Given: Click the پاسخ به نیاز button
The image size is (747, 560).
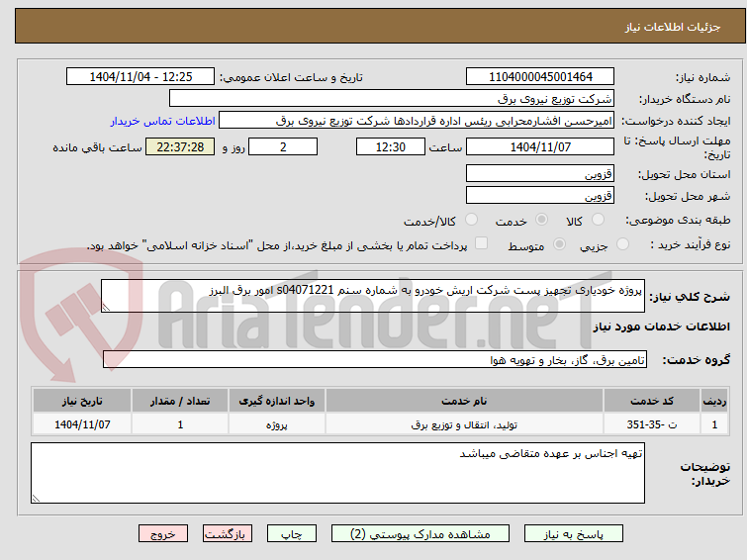Looking at the screenshot, I should tap(574, 534).
